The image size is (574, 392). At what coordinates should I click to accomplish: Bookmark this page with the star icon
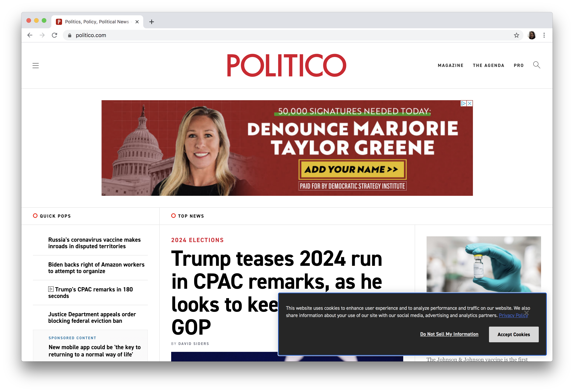[516, 35]
